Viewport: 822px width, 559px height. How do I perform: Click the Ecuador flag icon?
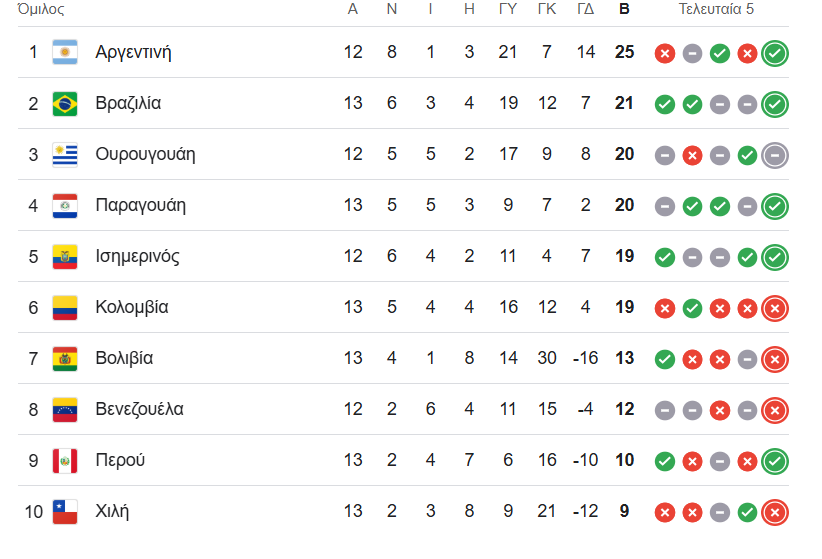[65, 257]
